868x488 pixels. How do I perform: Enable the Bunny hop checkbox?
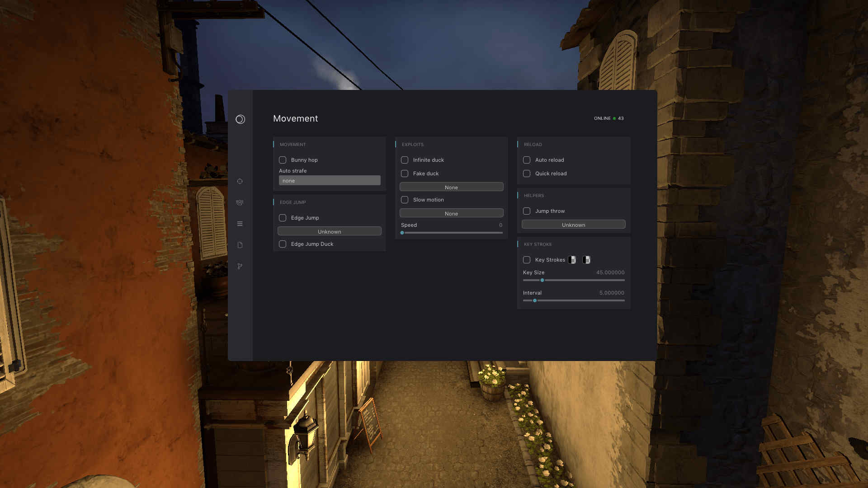tap(283, 160)
